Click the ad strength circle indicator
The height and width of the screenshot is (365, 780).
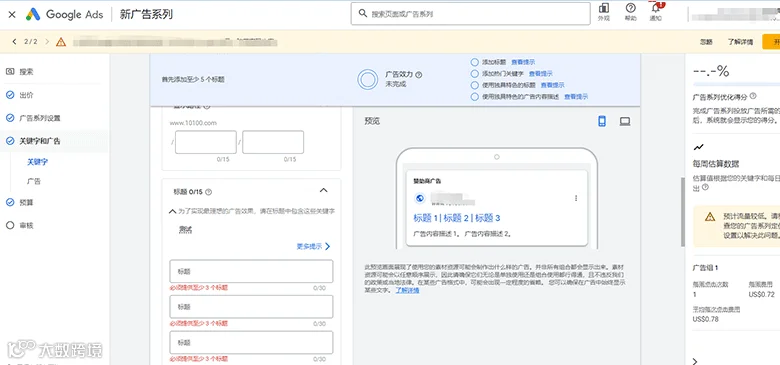click(368, 80)
